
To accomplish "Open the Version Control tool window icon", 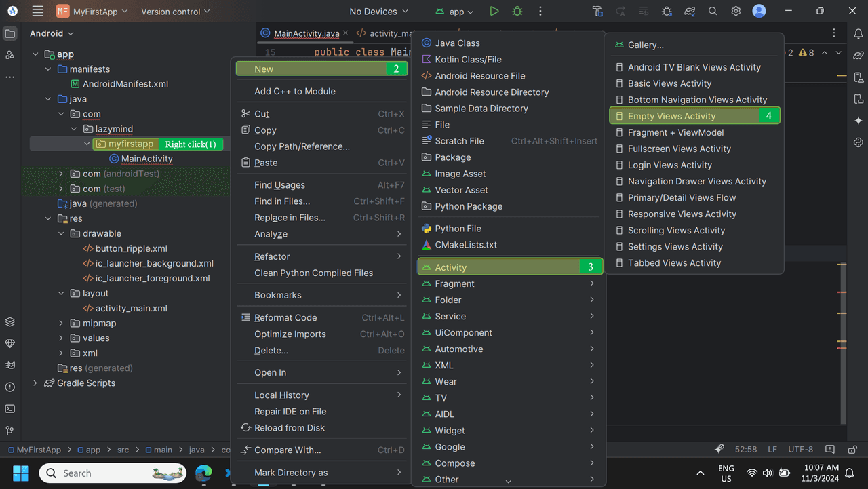I will 9,431.
